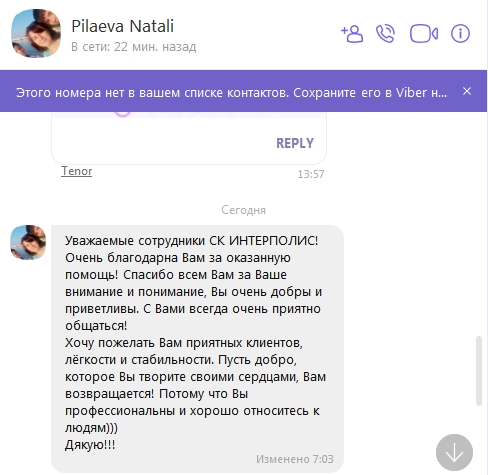The width and height of the screenshot is (488, 475).
Task: Click the REPLY button on the GIF card
Action: tap(295, 143)
